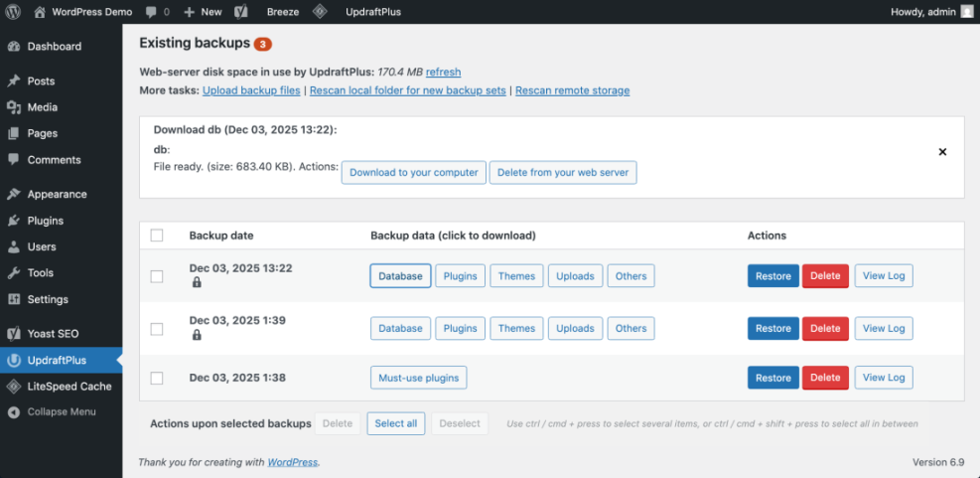Open UpdraftPlus in the admin bar
The image size is (980, 478).
click(373, 12)
